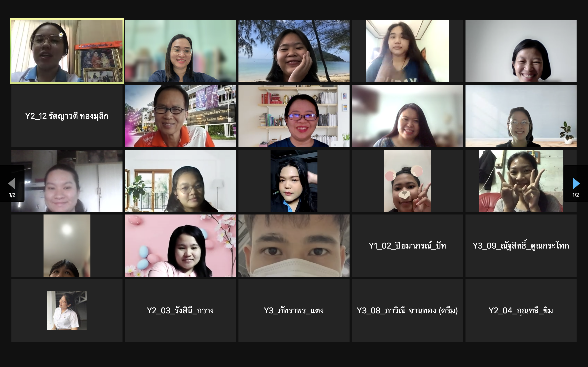Viewport: 588px width, 367px height.
Task: Select the Y3_09_ณัฐสิทธิ์_คูณกระโทก participant tile
Action: (x=521, y=246)
